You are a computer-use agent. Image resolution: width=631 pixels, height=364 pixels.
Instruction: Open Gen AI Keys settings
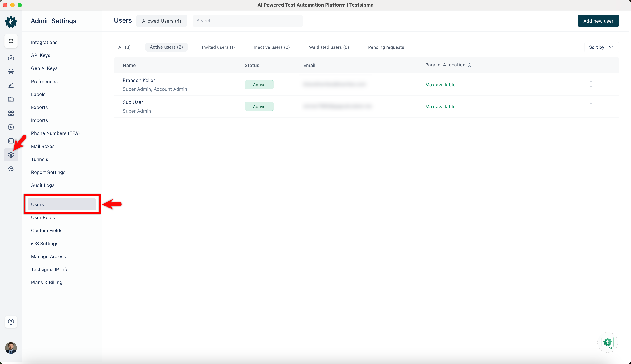click(44, 68)
